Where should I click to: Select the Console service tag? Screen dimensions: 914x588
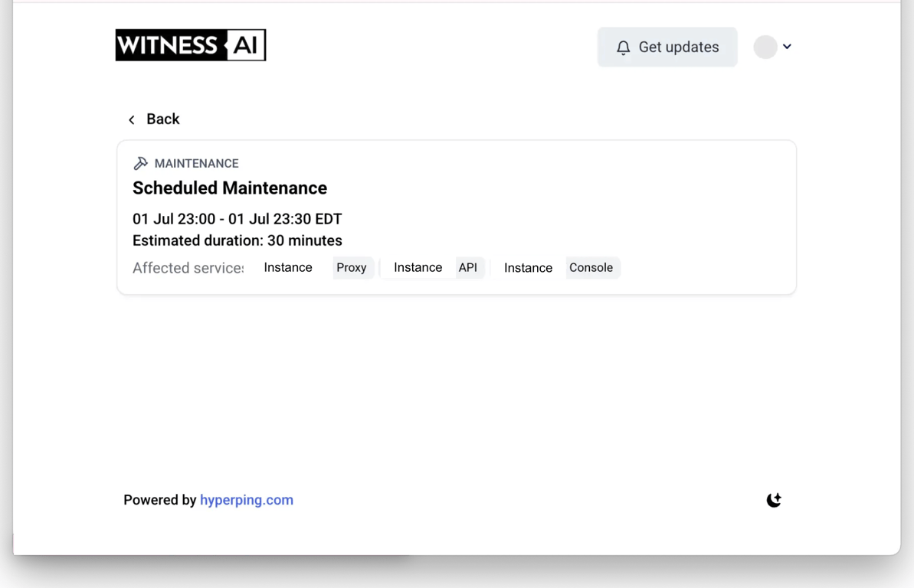[x=591, y=267]
